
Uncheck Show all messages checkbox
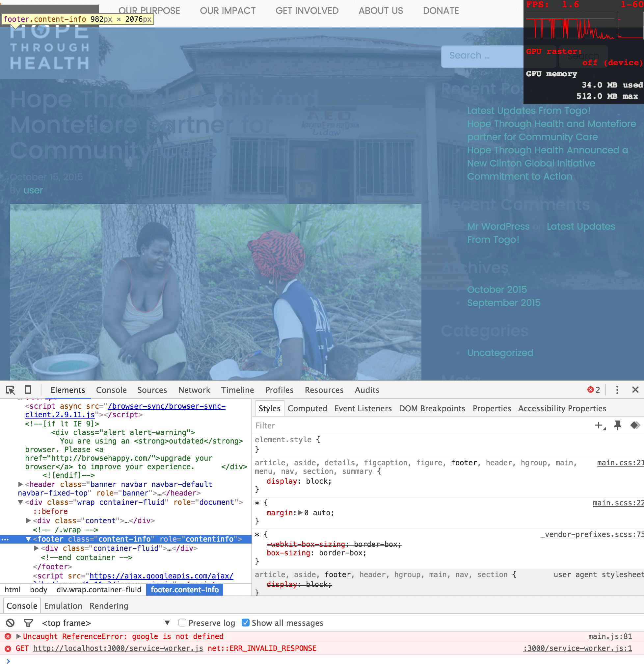(245, 623)
